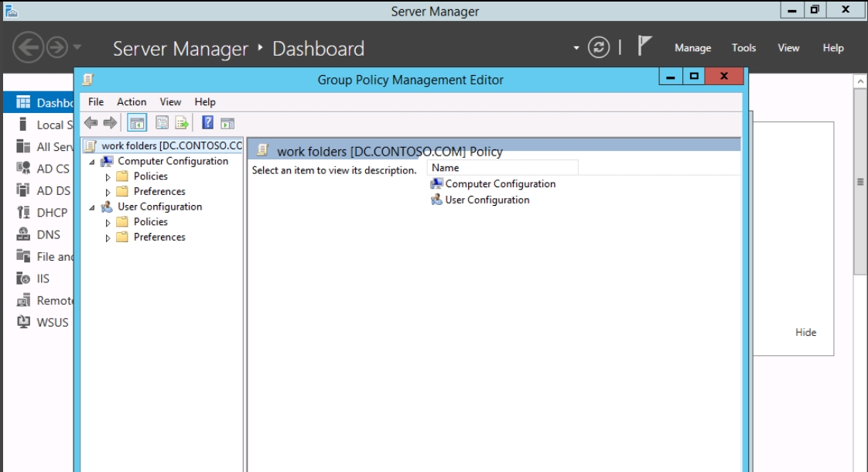Click the Remote Desktop Services sidebar icon
Viewport: 868px width, 472px height.
click(x=23, y=300)
